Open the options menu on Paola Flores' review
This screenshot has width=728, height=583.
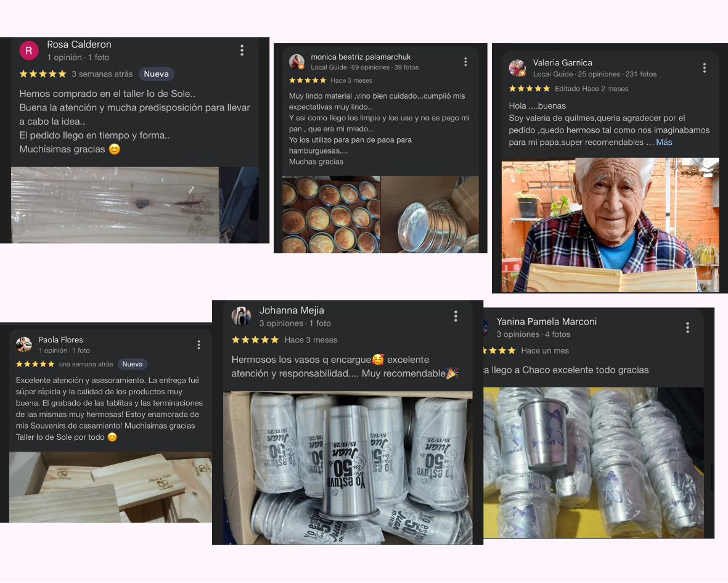198,345
